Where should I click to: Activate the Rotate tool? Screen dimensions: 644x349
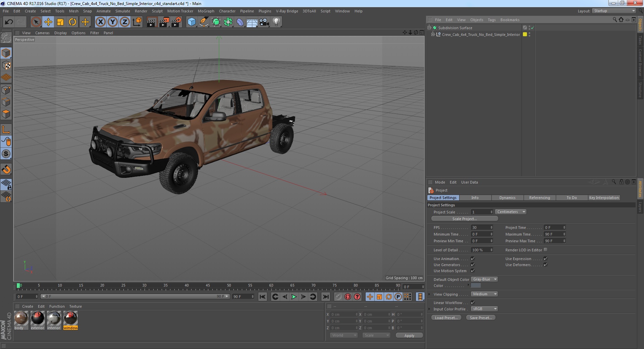72,22
